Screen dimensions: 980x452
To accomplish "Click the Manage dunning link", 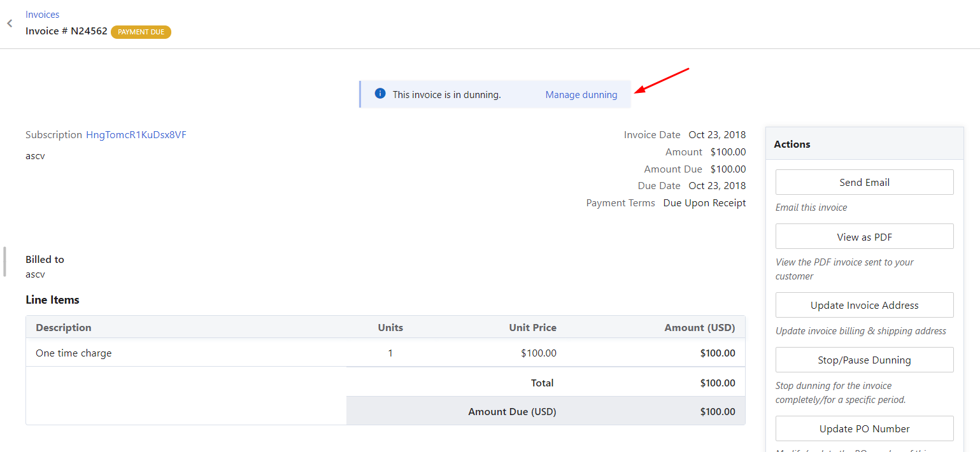I will point(581,95).
